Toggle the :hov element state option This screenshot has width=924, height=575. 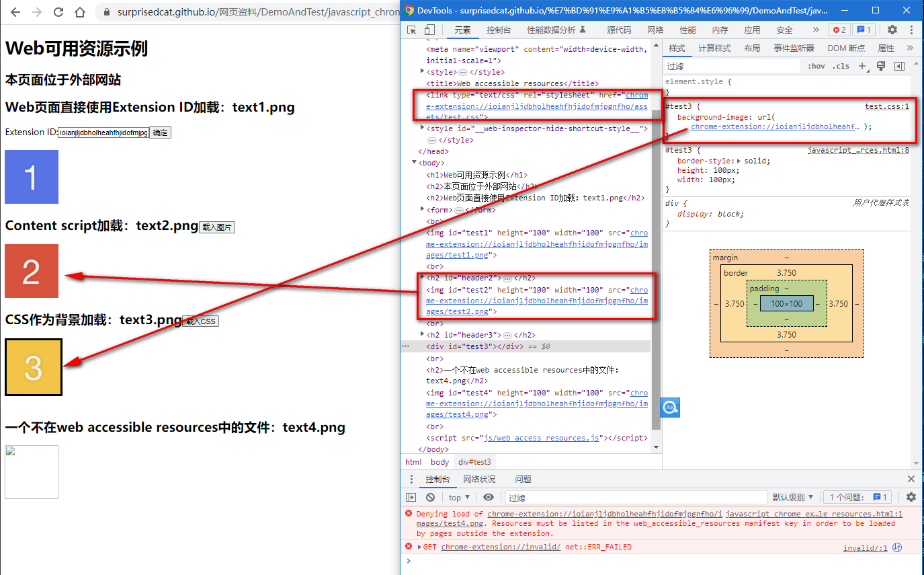(817, 66)
